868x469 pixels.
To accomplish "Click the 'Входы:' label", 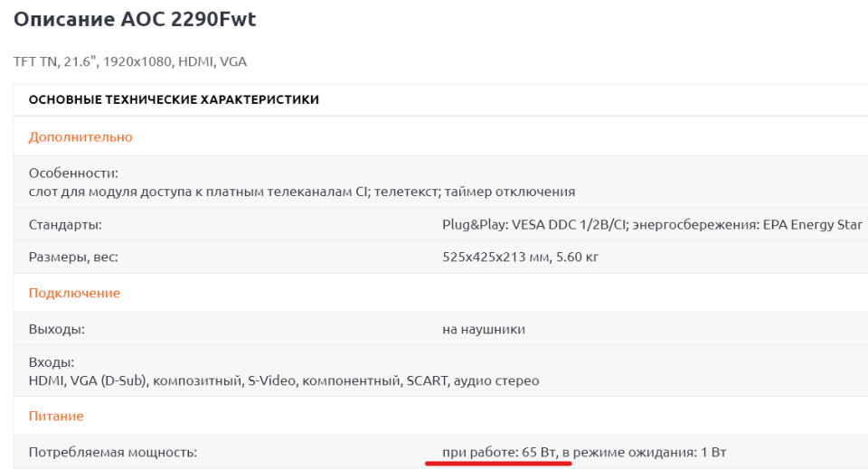I will [x=52, y=362].
